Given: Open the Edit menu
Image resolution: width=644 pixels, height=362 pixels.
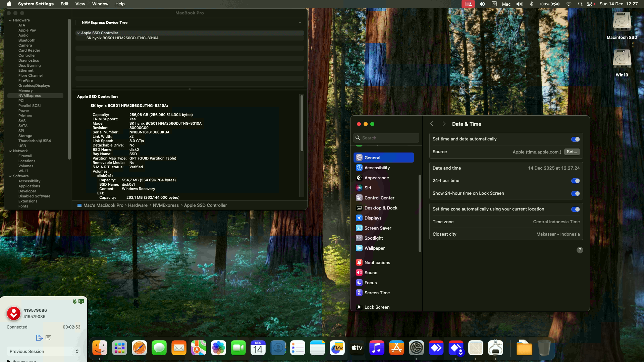Looking at the screenshot, I should 64,4.
